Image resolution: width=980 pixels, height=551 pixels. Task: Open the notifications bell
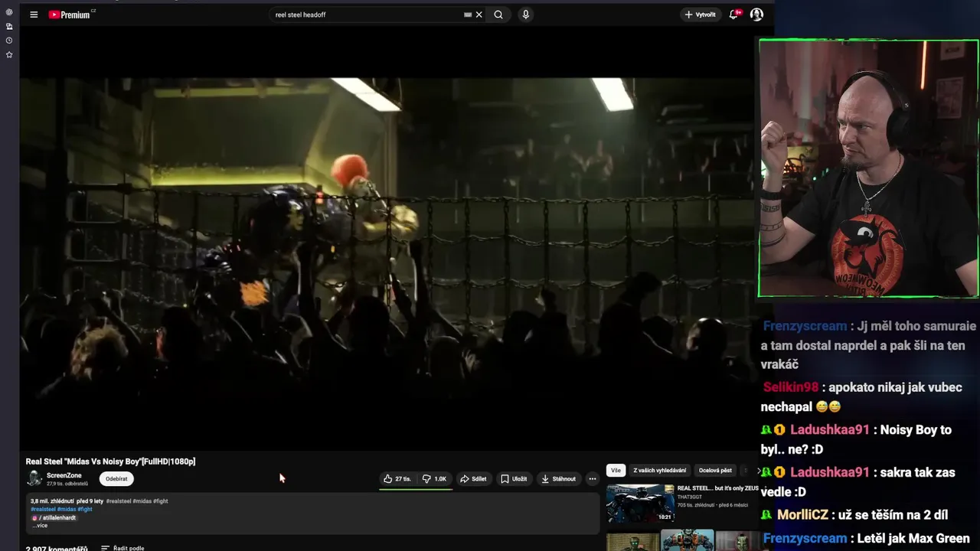pos(734,15)
